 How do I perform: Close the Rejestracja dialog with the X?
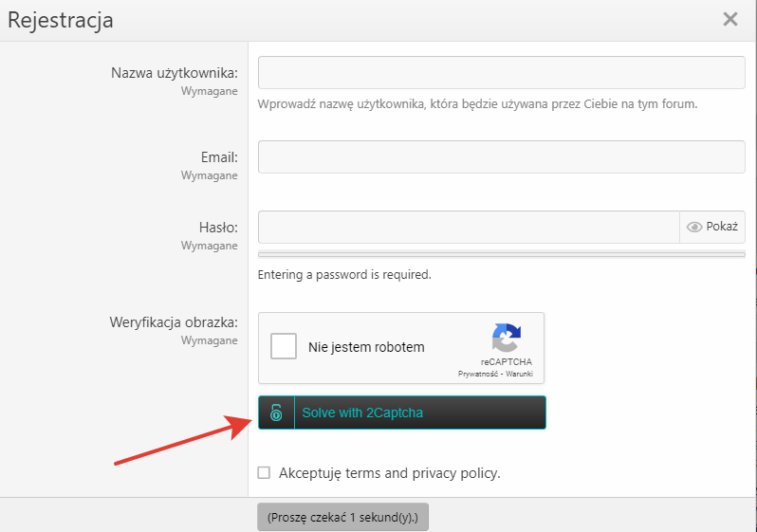tap(729, 19)
